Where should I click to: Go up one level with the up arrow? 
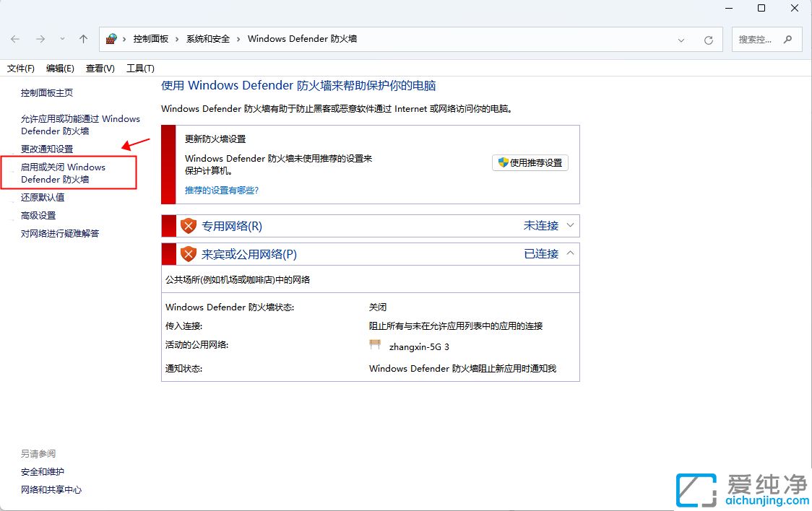click(x=83, y=39)
